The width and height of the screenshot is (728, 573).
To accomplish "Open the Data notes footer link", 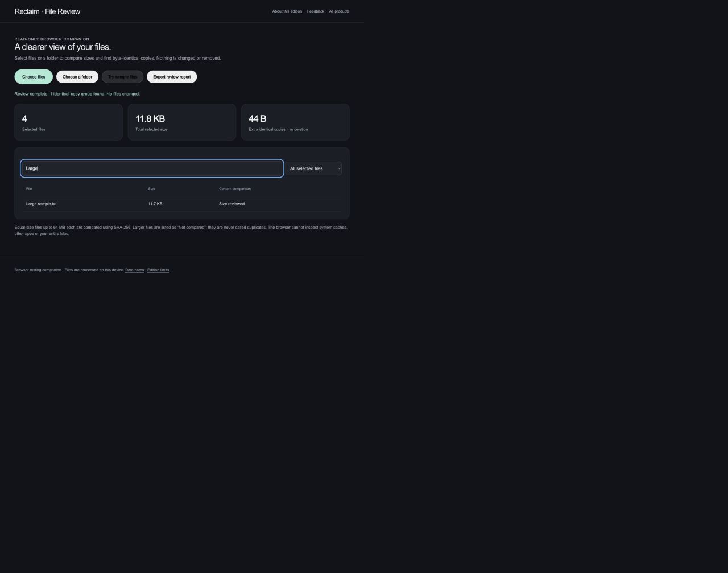I will [134, 270].
